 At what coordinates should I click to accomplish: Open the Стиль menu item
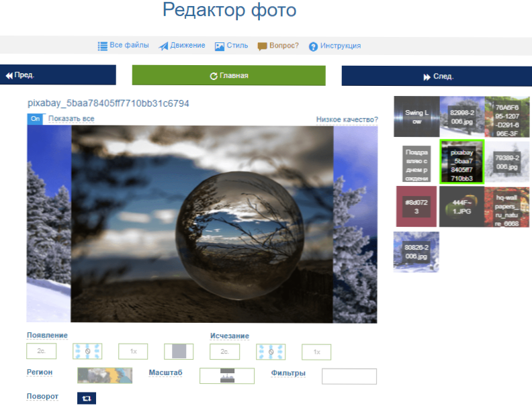tap(231, 46)
